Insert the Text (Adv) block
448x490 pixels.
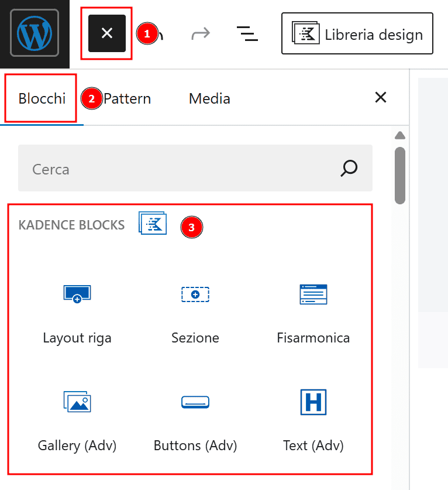313,422
